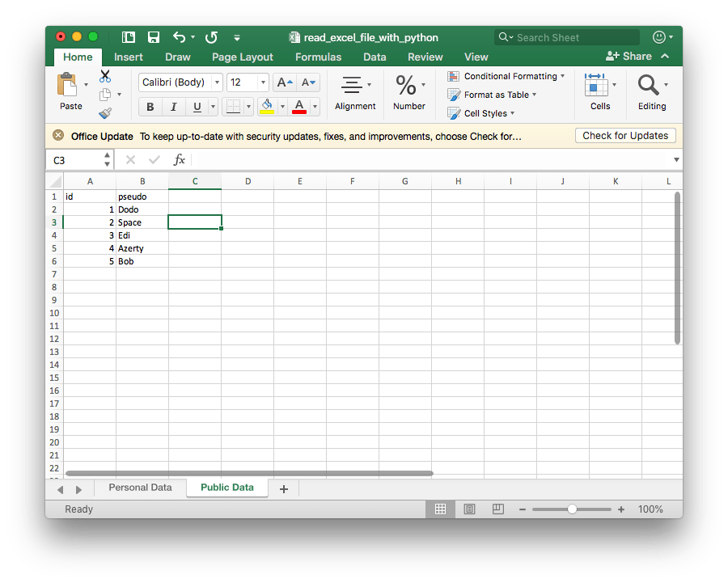The width and height of the screenshot is (728, 583).
Task: Click the Copy icon
Action: (104, 94)
